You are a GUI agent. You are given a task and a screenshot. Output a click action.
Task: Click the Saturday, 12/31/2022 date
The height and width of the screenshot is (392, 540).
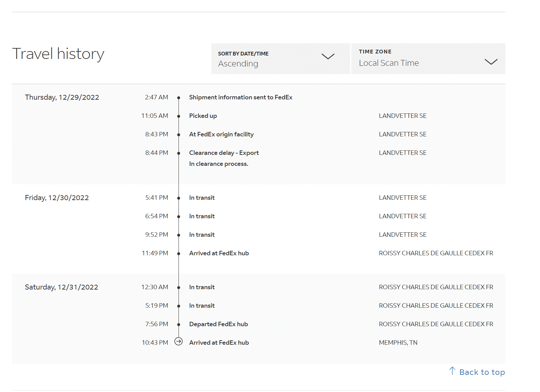[x=61, y=287]
